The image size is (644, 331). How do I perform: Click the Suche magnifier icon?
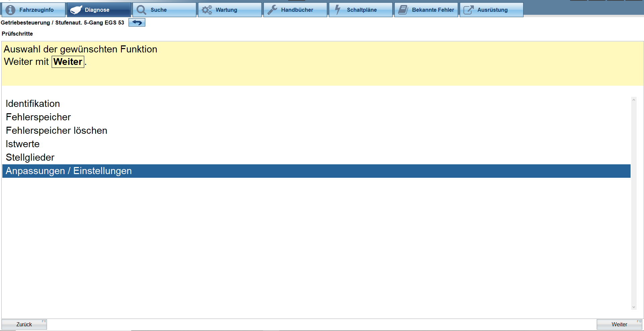142,10
